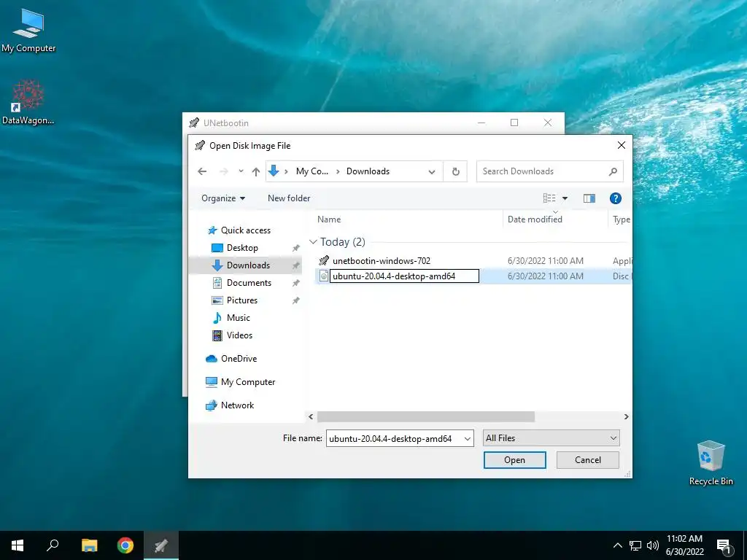This screenshot has height=560, width=747.
Task: Sort by Name column header
Action: pyautogui.click(x=329, y=219)
